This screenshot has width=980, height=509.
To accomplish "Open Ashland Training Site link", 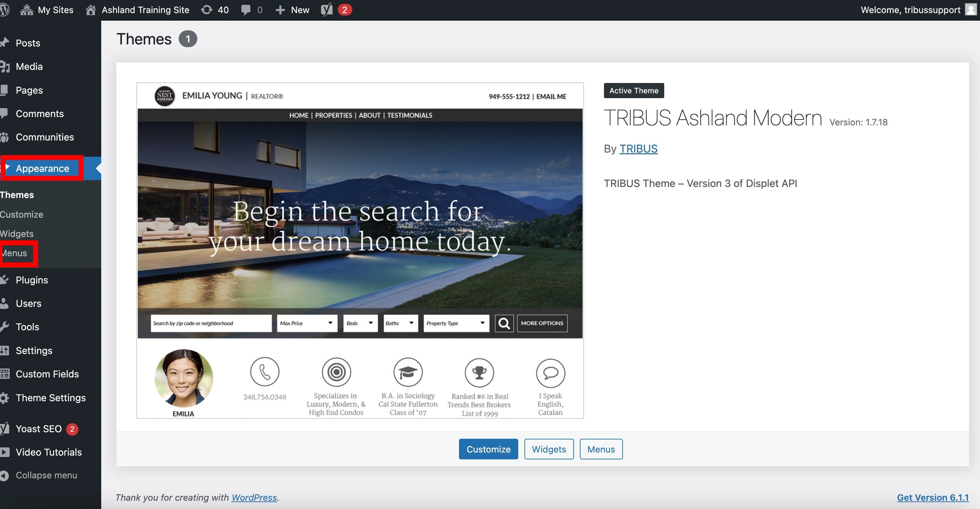I will (x=145, y=10).
